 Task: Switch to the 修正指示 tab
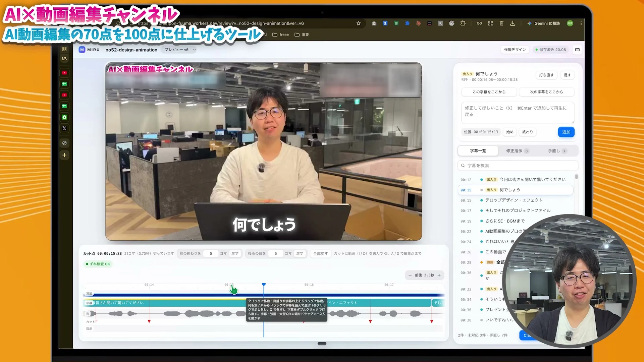click(517, 151)
